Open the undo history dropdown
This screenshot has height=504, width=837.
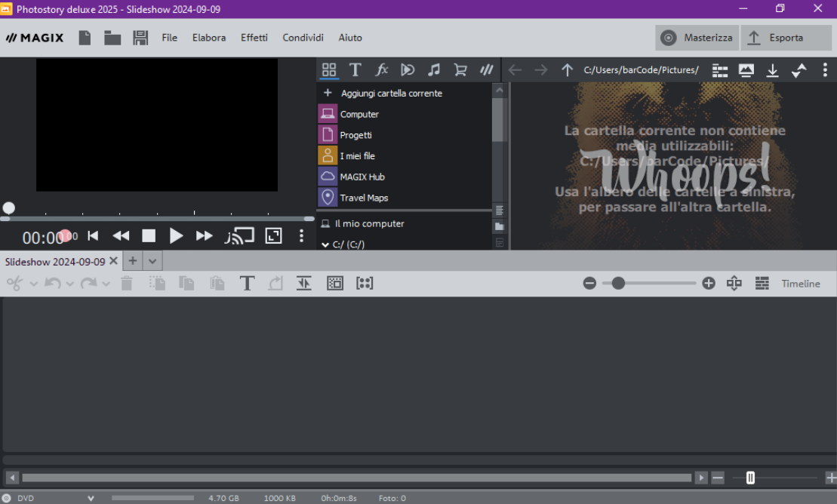coord(70,284)
